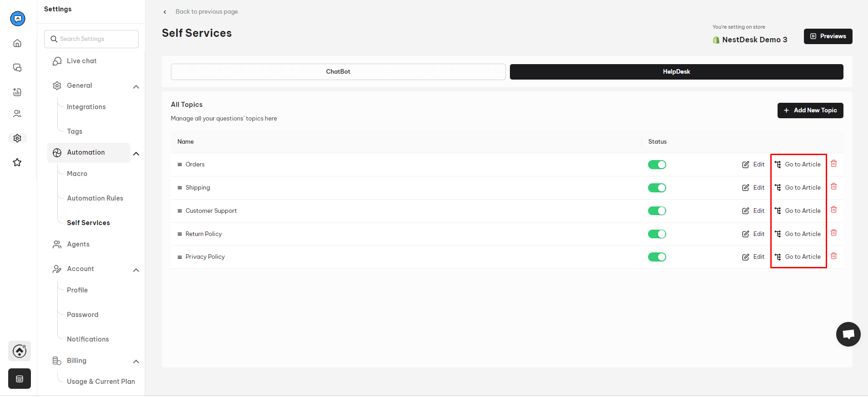Delete the Shipping topic with trash icon
The width and height of the screenshot is (868, 397).
[x=834, y=186]
